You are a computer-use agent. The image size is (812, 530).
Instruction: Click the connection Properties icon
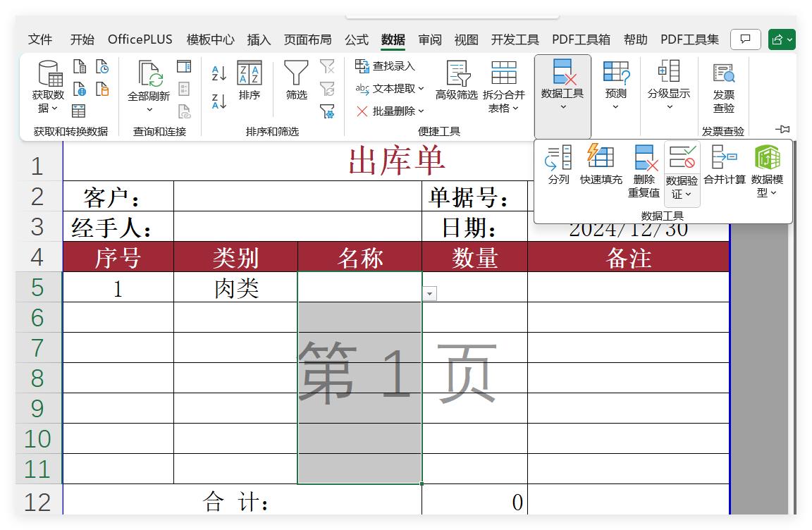click(184, 89)
